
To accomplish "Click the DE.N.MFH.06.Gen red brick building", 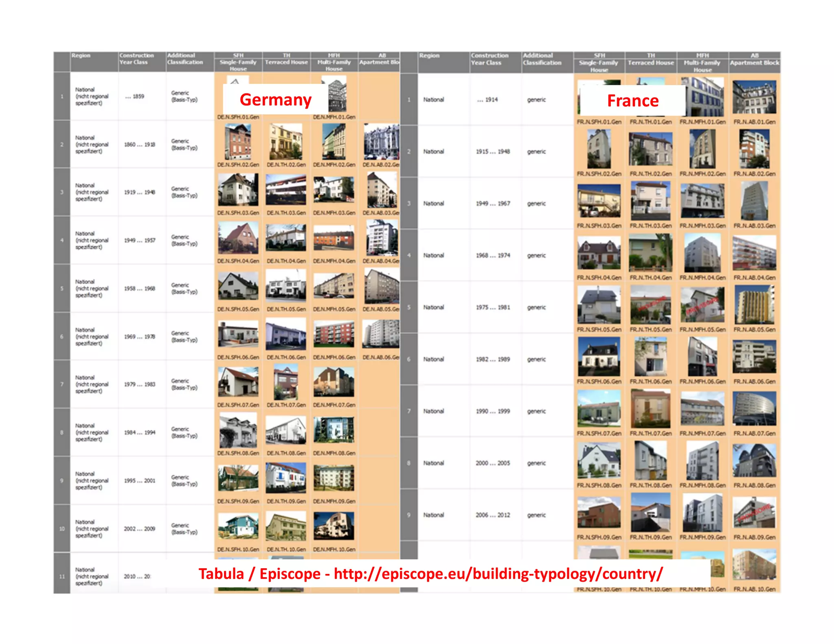I will click(x=334, y=334).
